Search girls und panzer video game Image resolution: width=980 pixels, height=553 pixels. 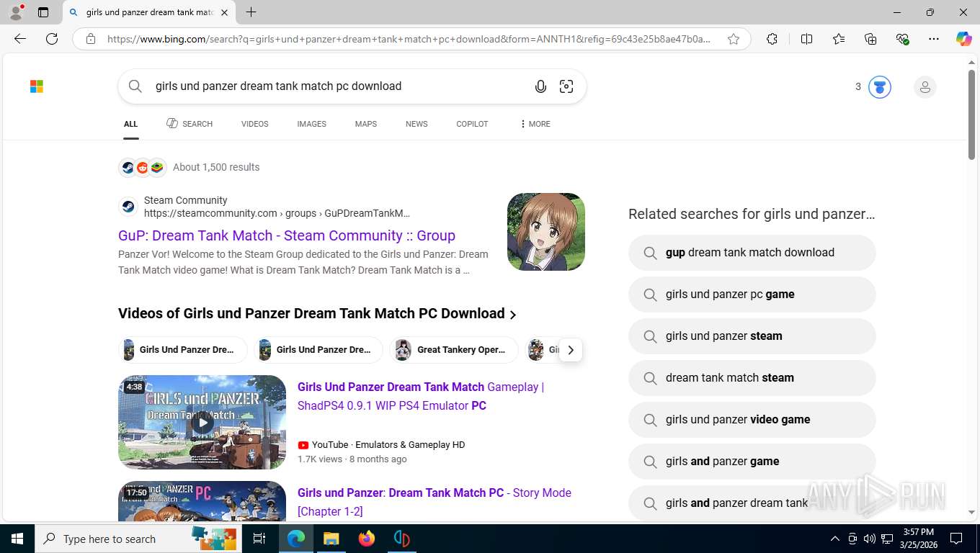coord(752,420)
